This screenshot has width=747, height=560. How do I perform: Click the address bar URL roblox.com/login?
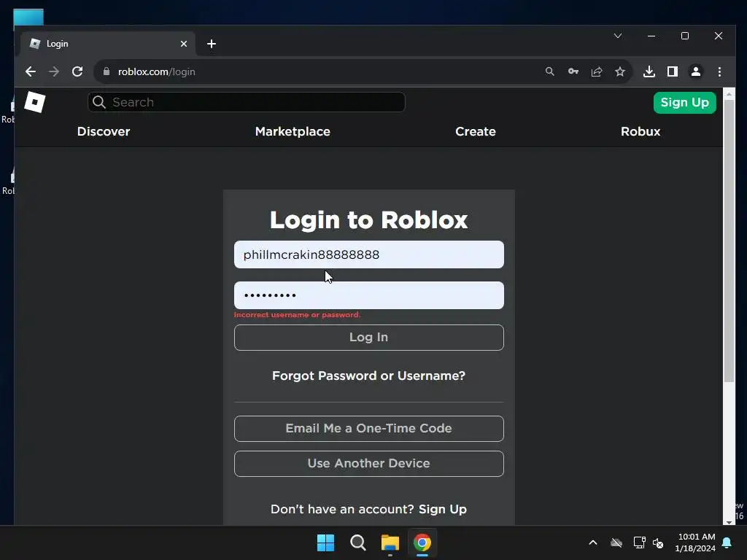click(157, 71)
